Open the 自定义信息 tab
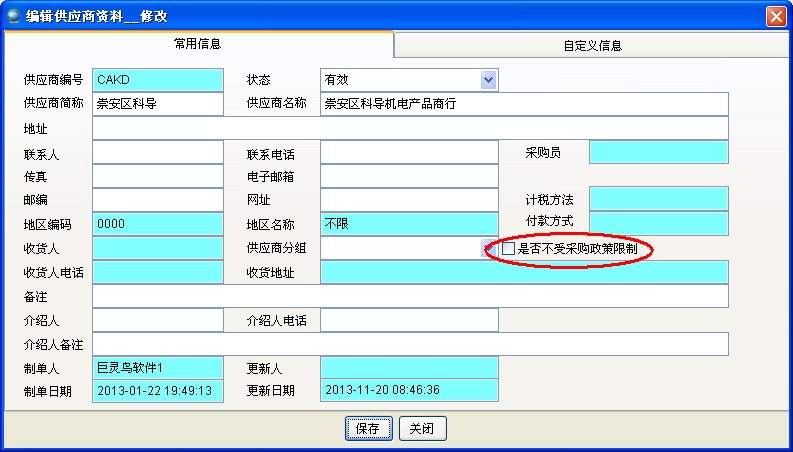This screenshot has width=793, height=452. tap(593, 46)
